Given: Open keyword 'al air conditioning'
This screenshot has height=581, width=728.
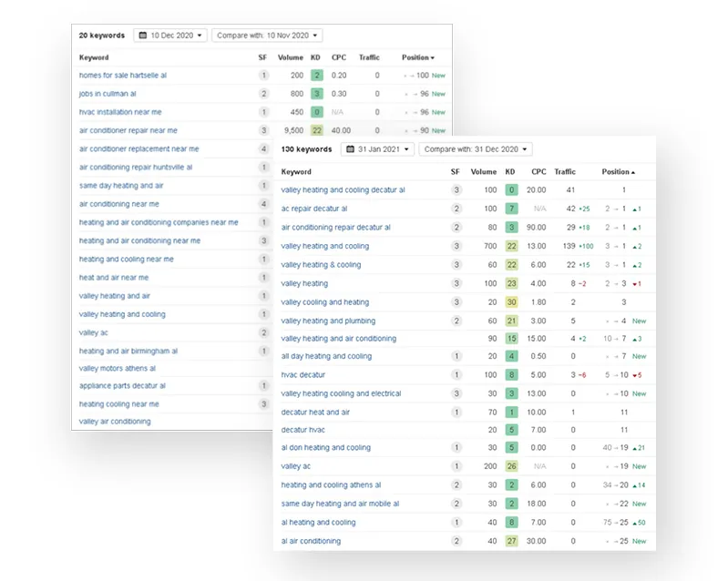Looking at the screenshot, I should pos(311,541).
